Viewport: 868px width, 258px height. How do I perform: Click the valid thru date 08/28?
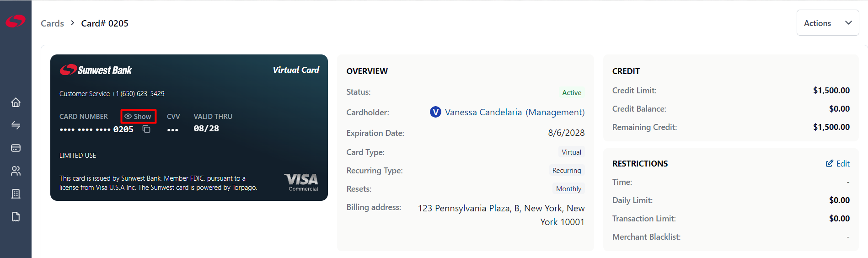(x=206, y=129)
